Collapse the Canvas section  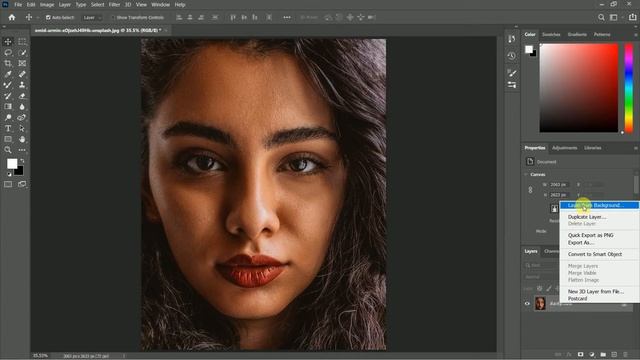pos(526,174)
